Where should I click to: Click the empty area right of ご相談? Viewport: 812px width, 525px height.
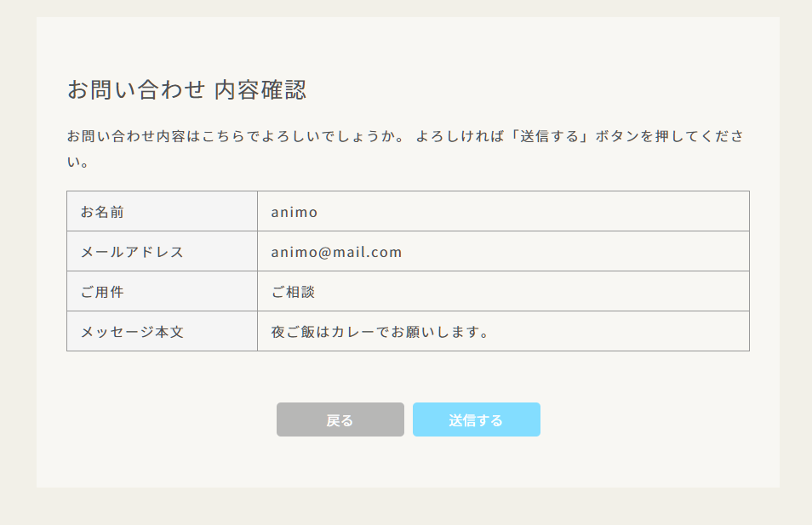point(528,292)
